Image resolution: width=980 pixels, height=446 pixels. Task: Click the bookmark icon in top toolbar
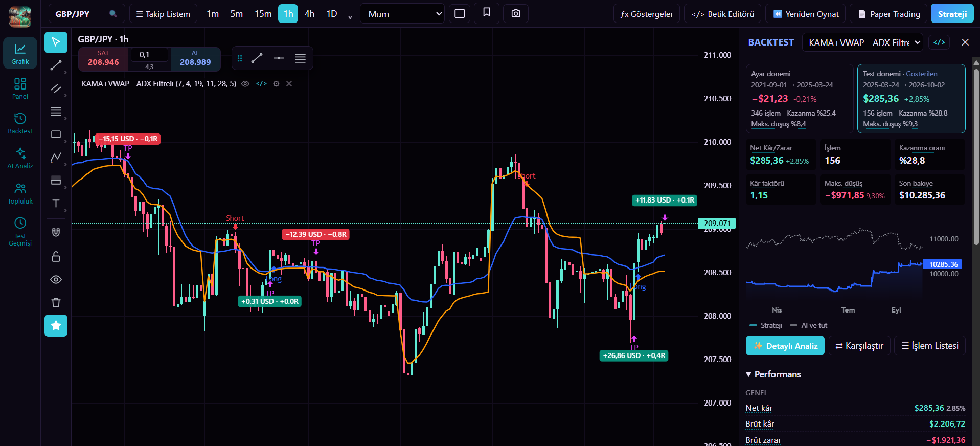tap(487, 13)
